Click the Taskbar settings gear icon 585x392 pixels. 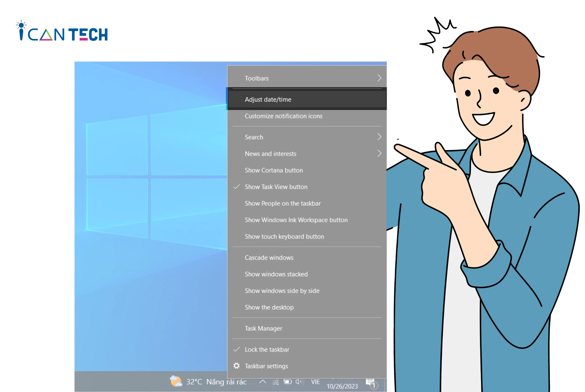[x=237, y=366]
